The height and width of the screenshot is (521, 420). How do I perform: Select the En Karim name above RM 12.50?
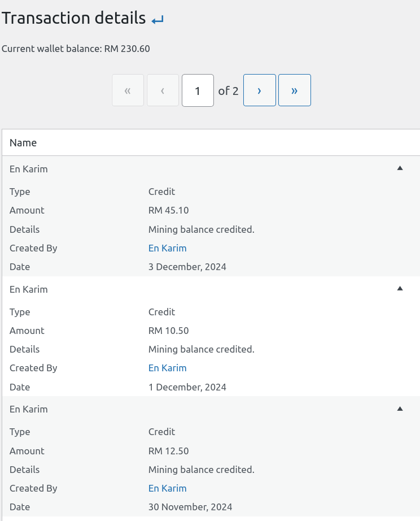[29, 409]
